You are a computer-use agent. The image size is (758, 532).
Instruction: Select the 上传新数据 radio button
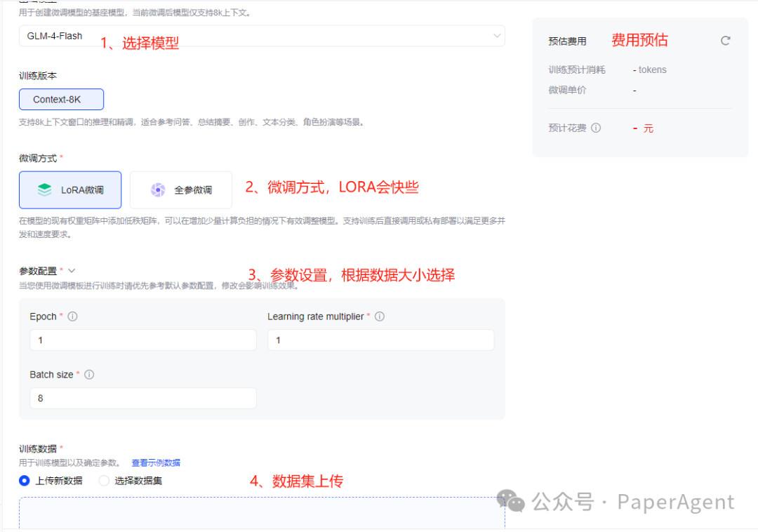25,481
